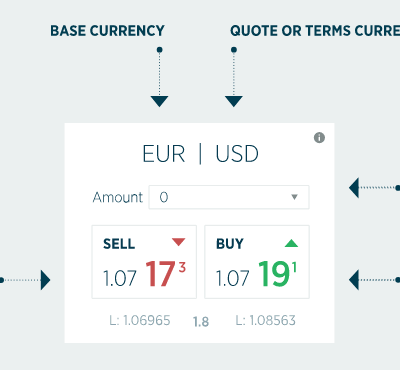This screenshot has height=370, width=400.
Task: Click the arrowhead below BASE CURRENCY
Action: coord(159,101)
